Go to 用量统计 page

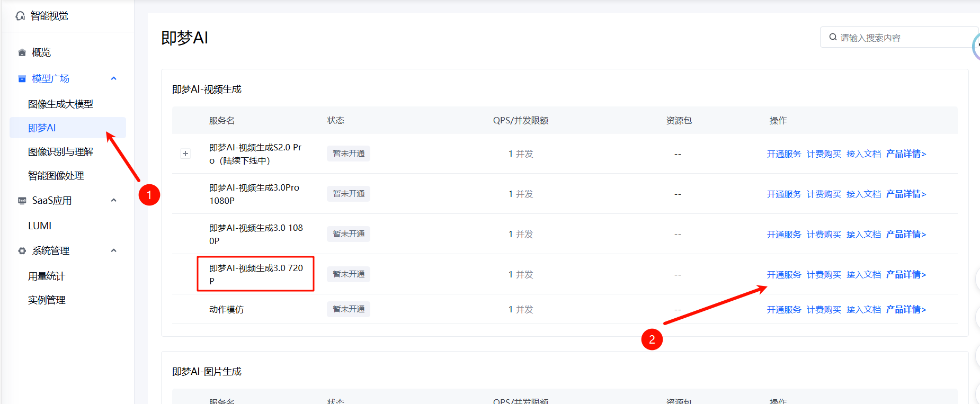[47, 276]
